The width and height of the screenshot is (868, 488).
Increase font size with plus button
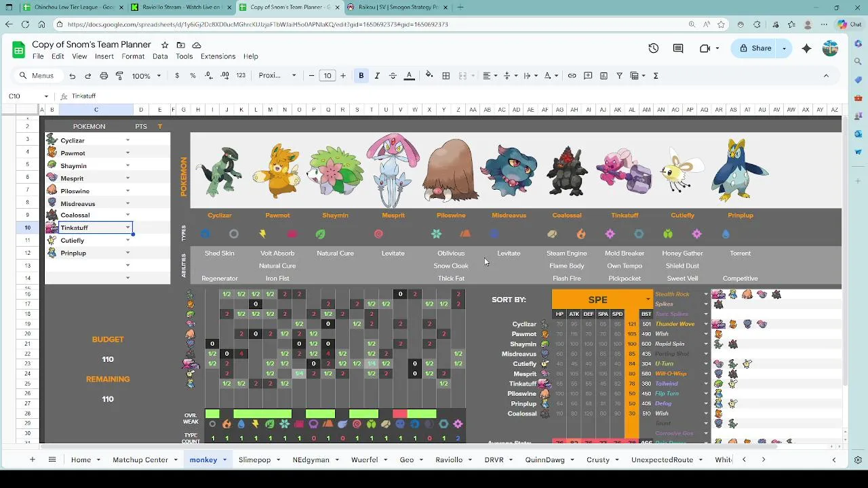[x=342, y=76]
